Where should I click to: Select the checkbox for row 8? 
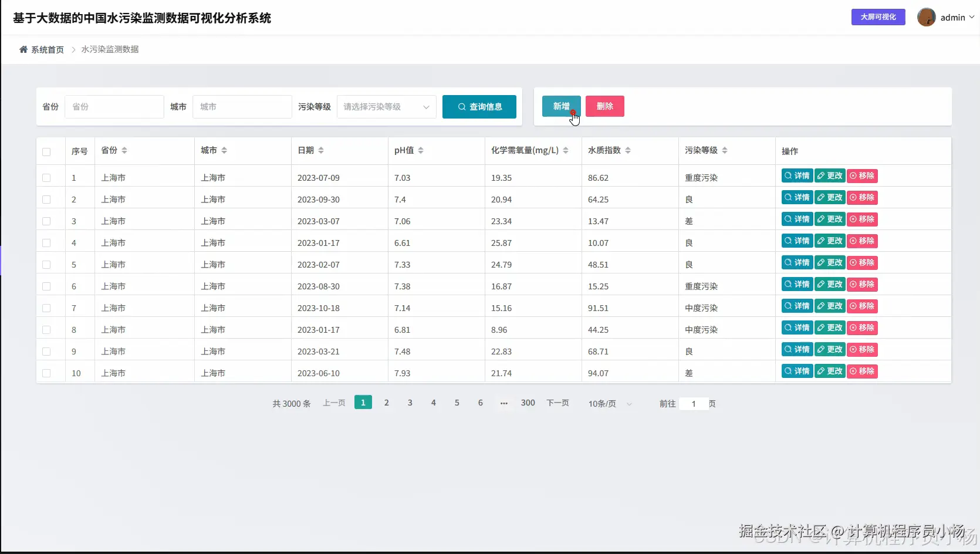tap(46, 330)
